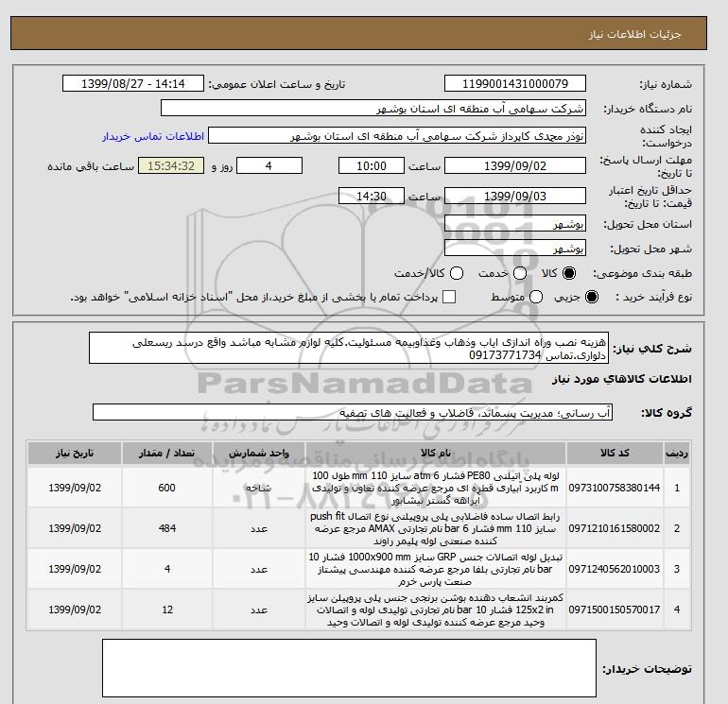The image size is (728, 704).
Task: Click quantity value 12
Action: tap(167, 610)
